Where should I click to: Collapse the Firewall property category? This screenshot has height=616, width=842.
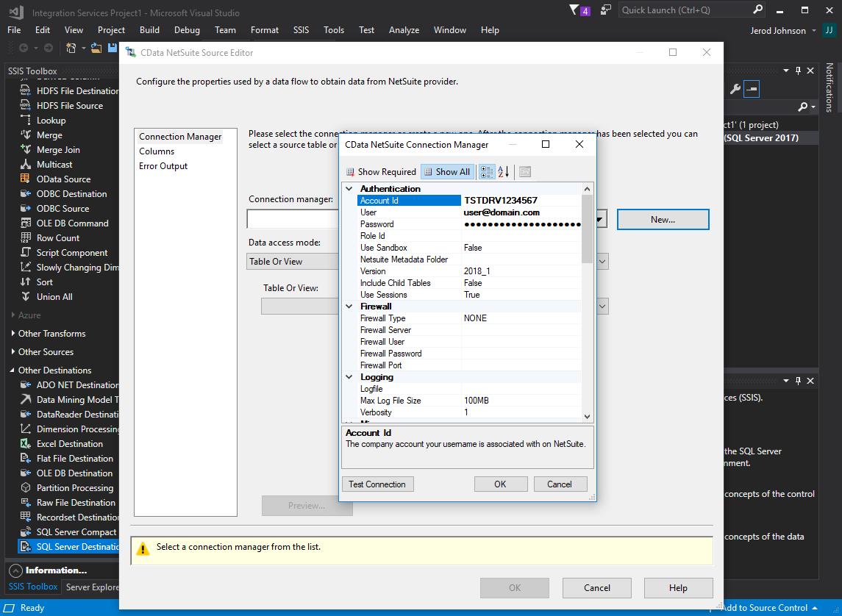coord(349,307)
